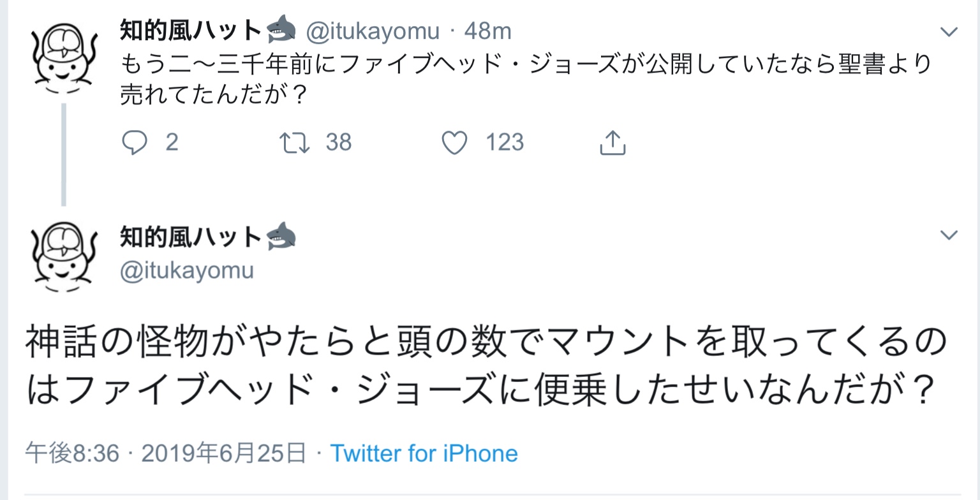
Task: Click the 知的風ハット name on the main tweet
Action: (190, 238)
